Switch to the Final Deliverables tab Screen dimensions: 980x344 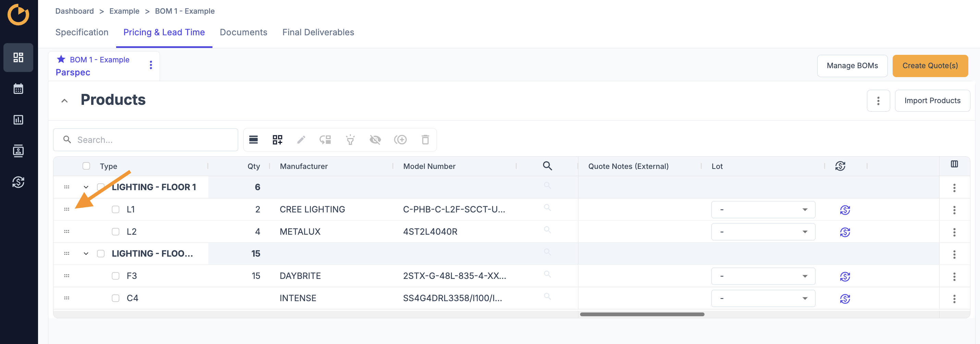click(x=318, y=32)
